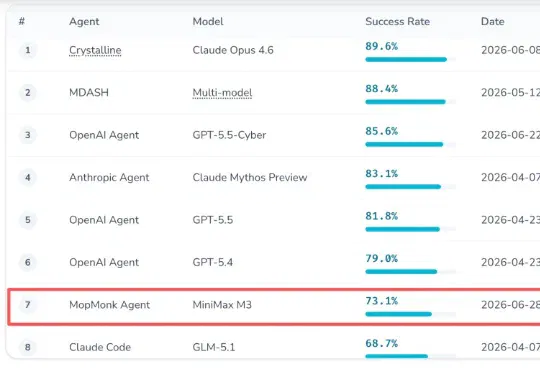Click the date in the MDASH row

[510, 93]
